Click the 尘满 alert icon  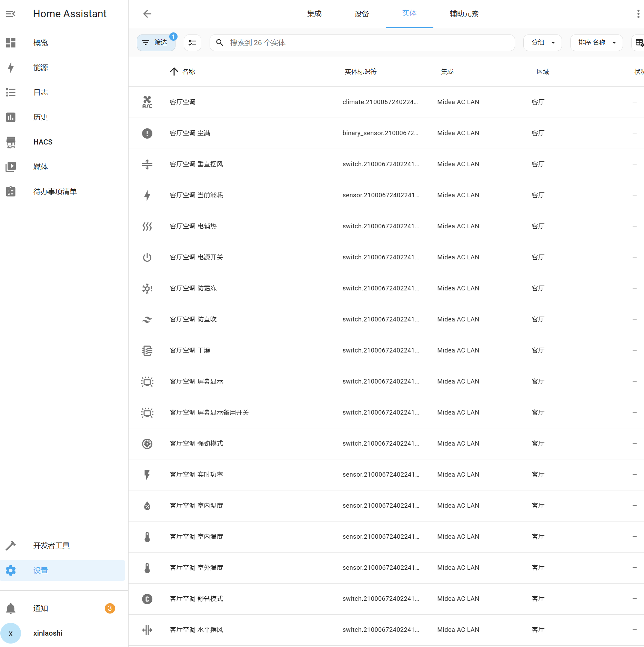[147, 133]
